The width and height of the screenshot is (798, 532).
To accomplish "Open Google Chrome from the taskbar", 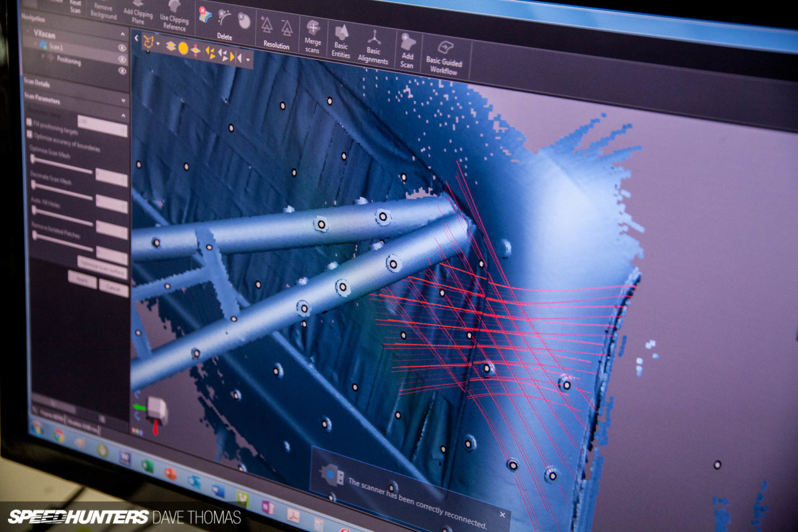I will tap(59, 436).
